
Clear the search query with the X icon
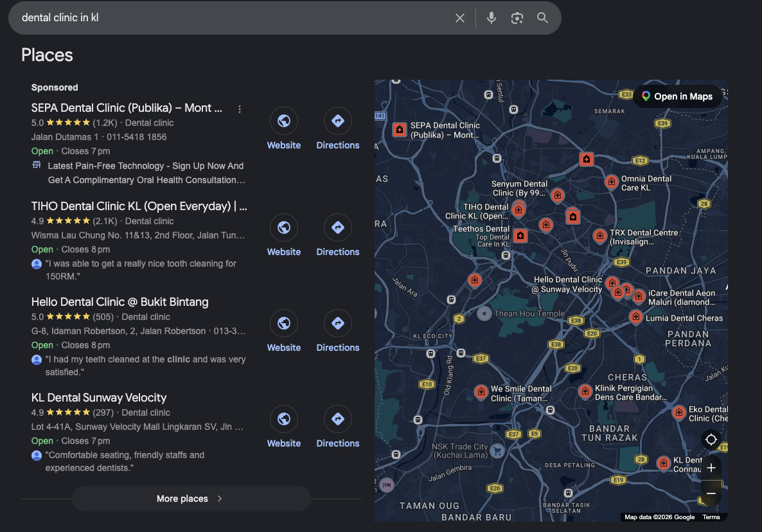pos(460,18)
